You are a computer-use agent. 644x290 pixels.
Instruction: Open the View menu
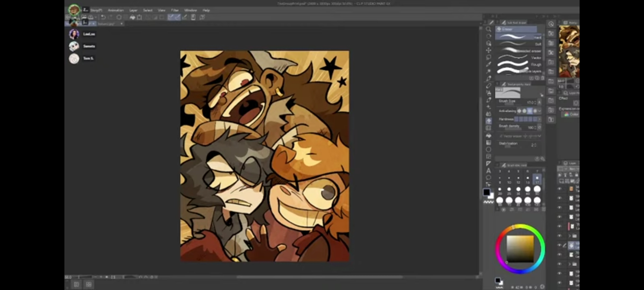click(162, 10)
